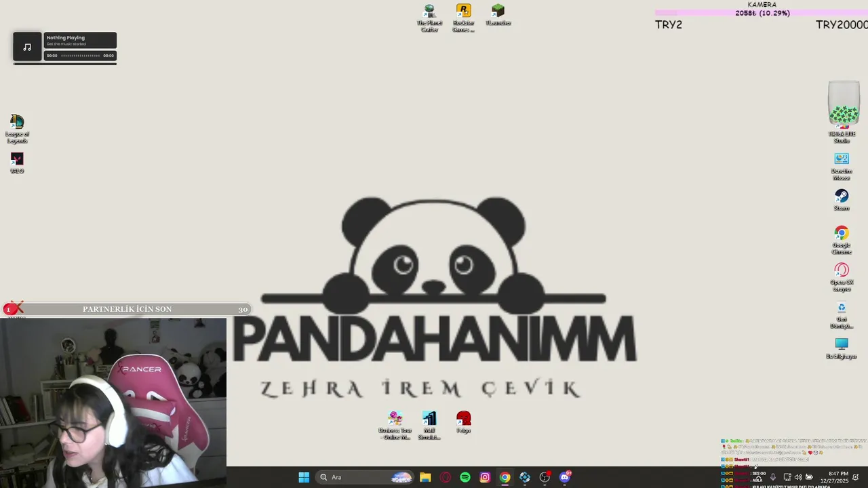Open the volume tray icon
The width and height of the screenshot is (868, 488).
(798, 477)
